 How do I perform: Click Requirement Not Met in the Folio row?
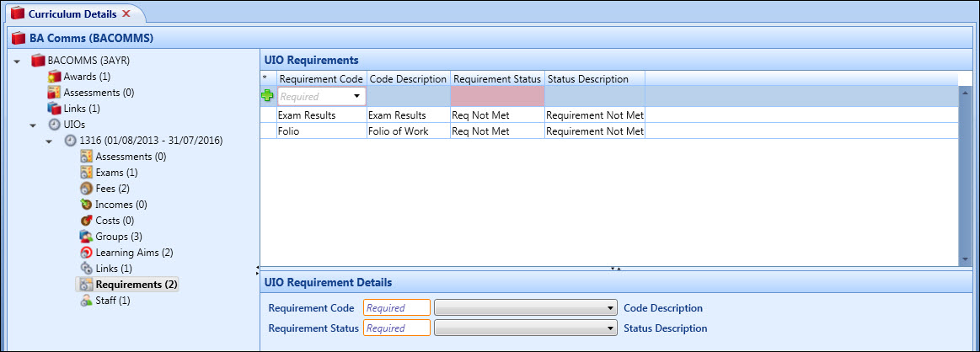tap(594, 131)
